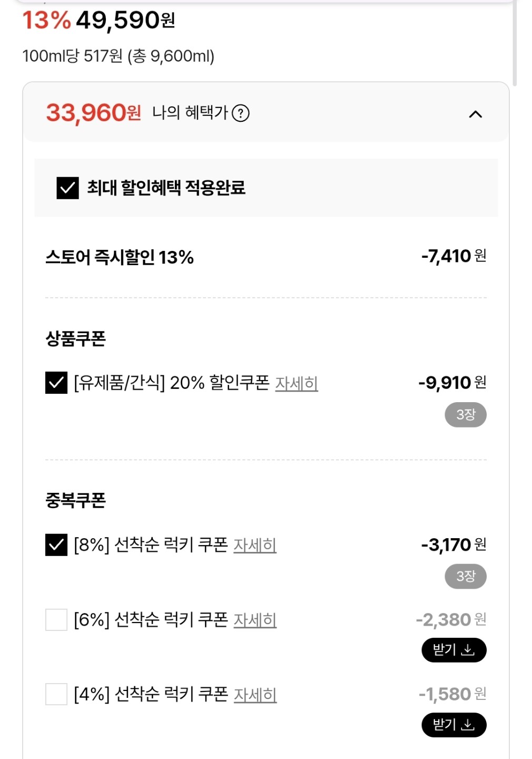Open 자세히 details for 4% 럭키 쿠폰
This screenshot has width=532, height=759.
(255, 695)
